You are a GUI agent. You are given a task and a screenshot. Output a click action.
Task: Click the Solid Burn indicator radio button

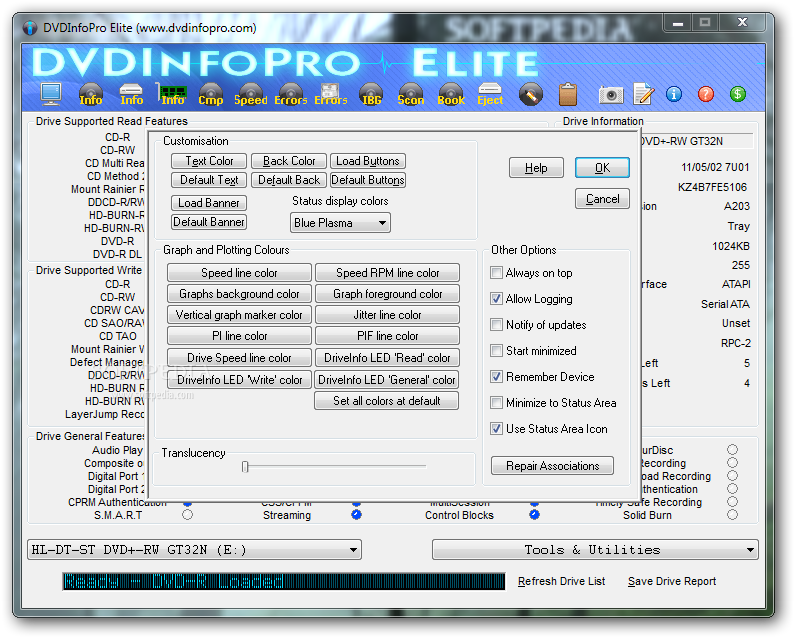(x=732, y=515)
